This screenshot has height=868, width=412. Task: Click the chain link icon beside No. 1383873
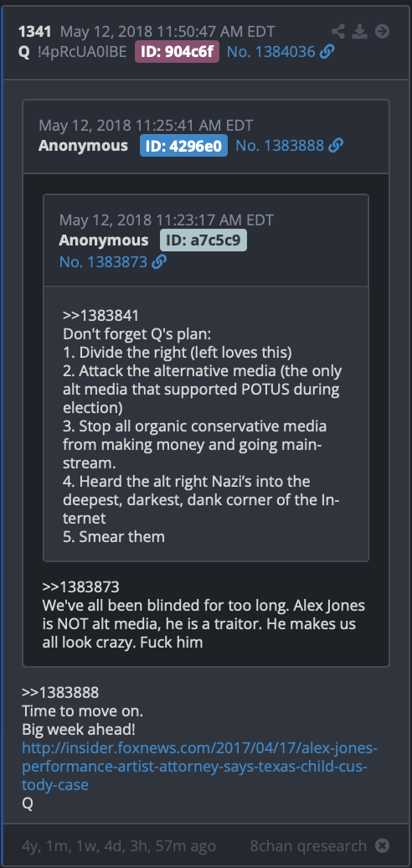[x=159, y=262]
